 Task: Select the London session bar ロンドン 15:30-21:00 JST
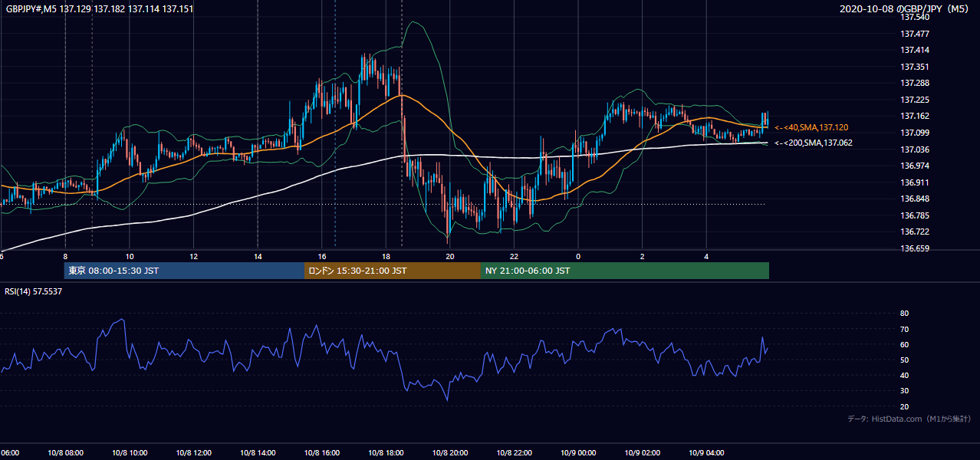393,271
